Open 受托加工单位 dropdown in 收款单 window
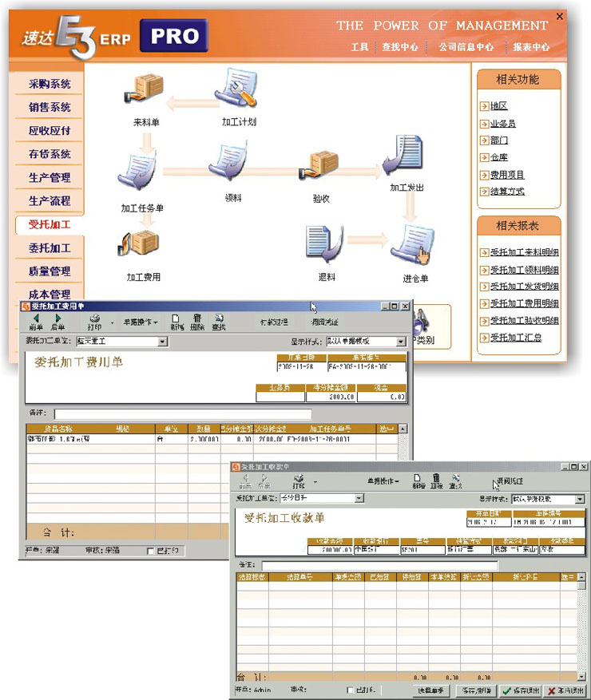The image size is (591, 700). (359, 498)
